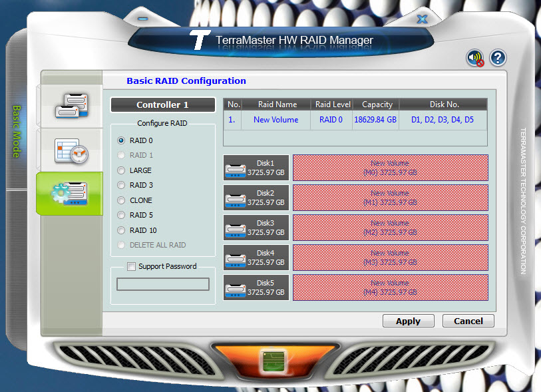Click the TerraMaster T logo
This screenshot has height=392, width=541.
click(200, 40)
